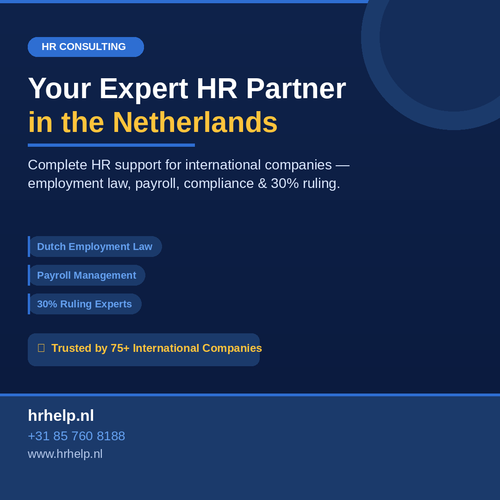
Task: Click line Complete HR support for international companies
Action: (189, 165)
